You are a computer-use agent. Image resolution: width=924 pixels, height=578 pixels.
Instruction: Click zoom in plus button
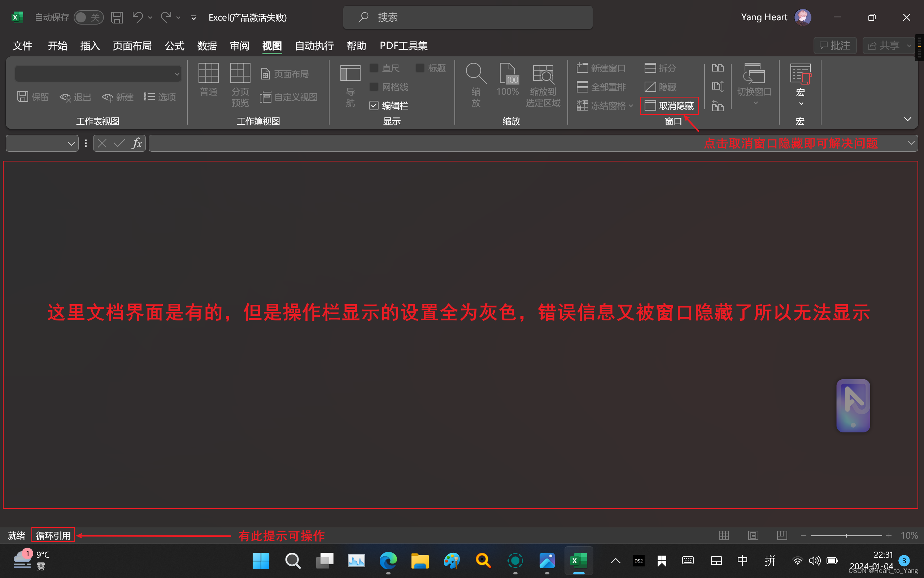[x=889, y=536]
